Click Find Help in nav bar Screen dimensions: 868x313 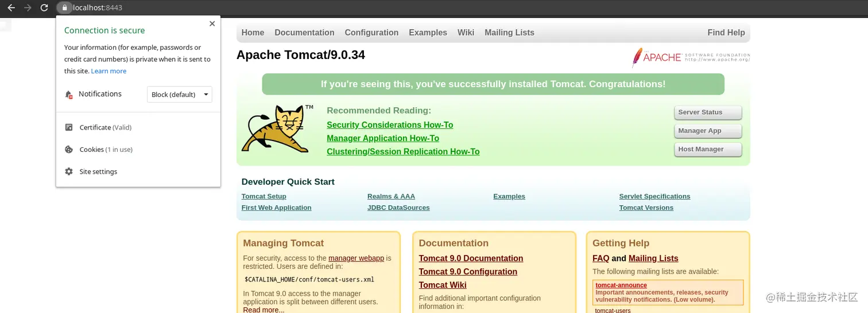726,33
